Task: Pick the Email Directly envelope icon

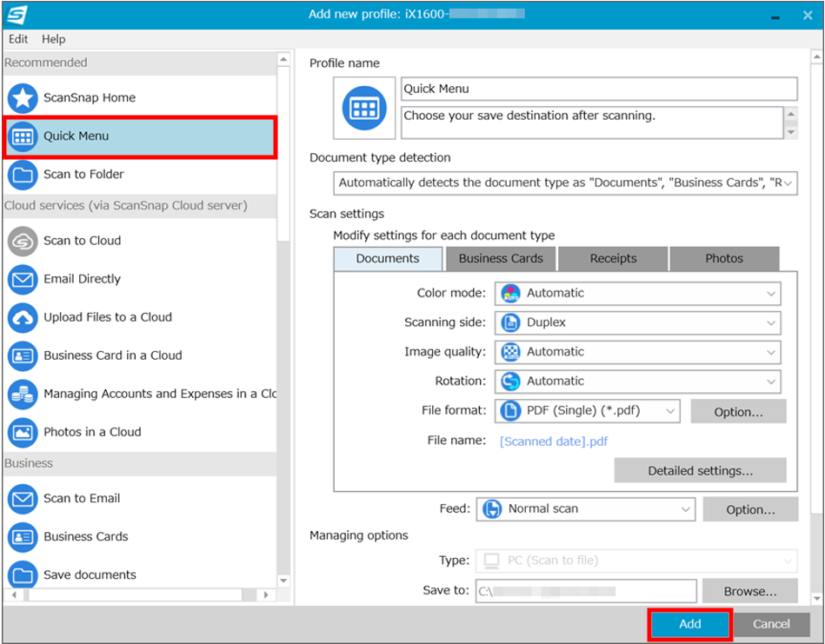Action: pyautogui.click(x=23, y=279)
